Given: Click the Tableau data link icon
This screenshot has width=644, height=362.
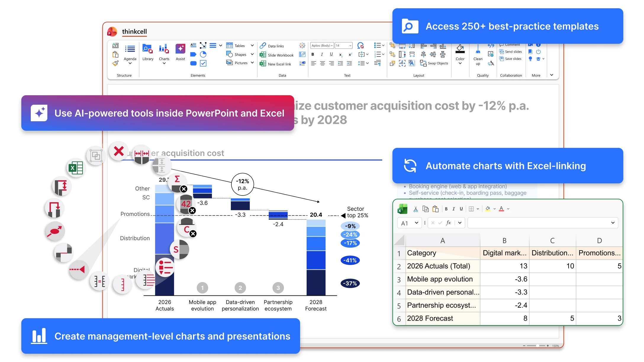Looking at the screenshot, I should [302, 45].
